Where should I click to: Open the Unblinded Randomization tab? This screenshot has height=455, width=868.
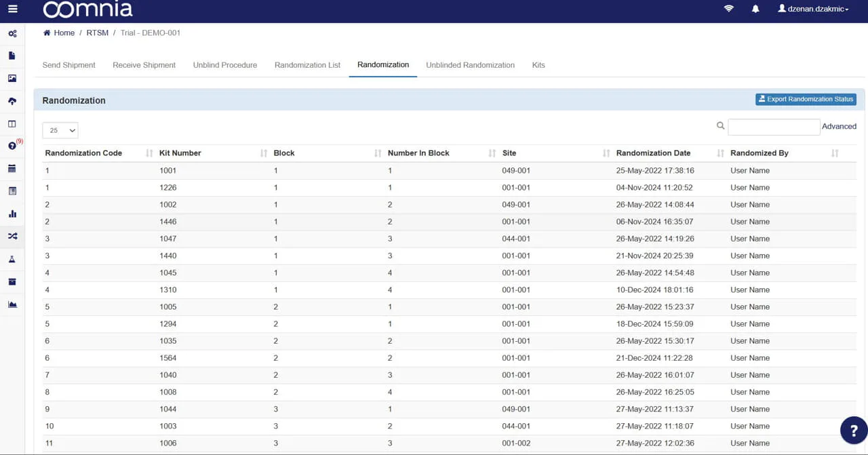click(471, 65)
